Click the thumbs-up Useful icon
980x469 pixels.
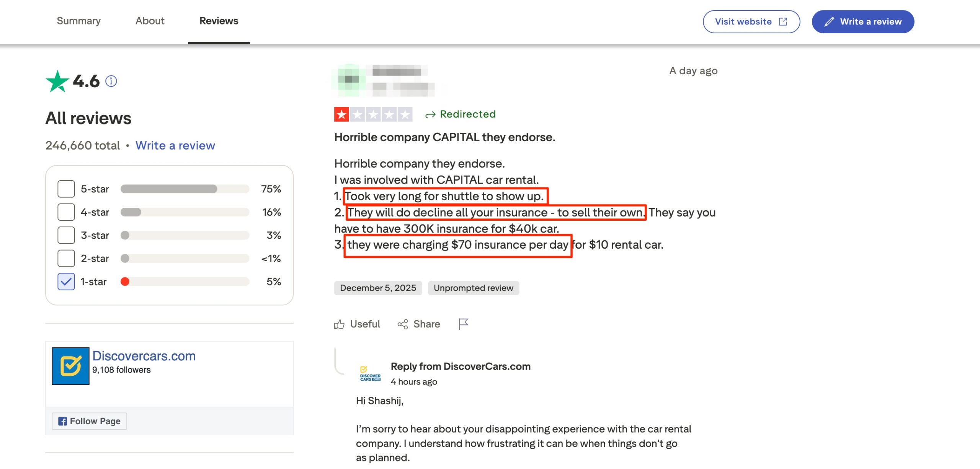point(339,324)
